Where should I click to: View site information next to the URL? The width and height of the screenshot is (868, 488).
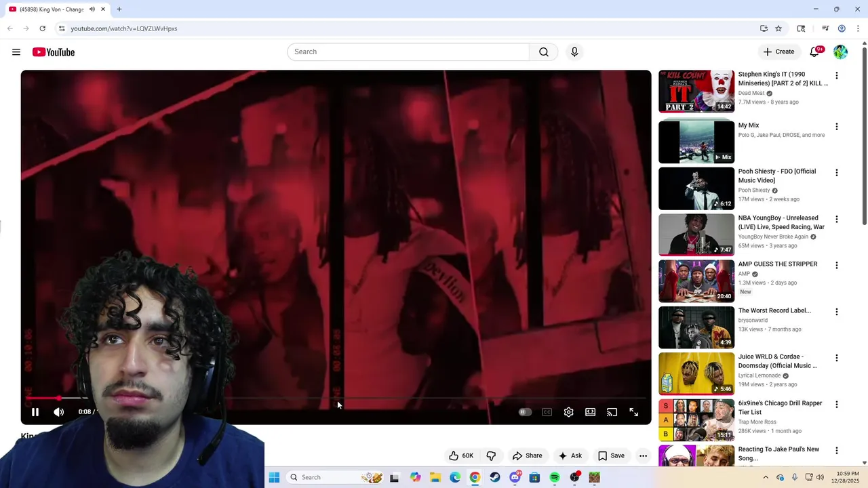pos(62,28)
